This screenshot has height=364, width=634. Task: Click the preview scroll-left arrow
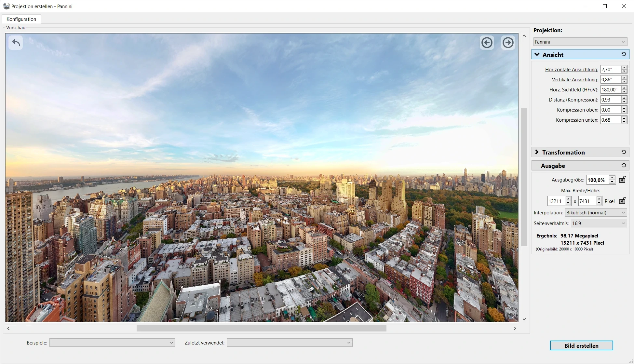pos(8,329)
